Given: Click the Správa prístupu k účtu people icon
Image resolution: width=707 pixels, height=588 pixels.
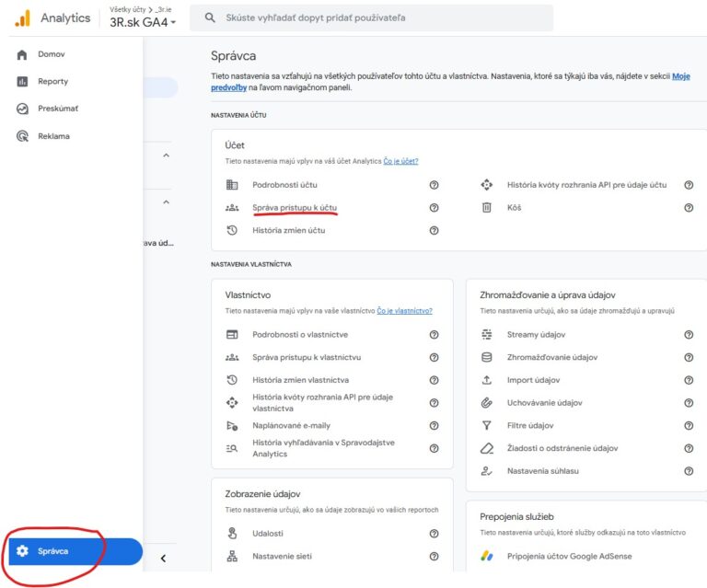Looking at the screenshot, I should click(232, 208).
